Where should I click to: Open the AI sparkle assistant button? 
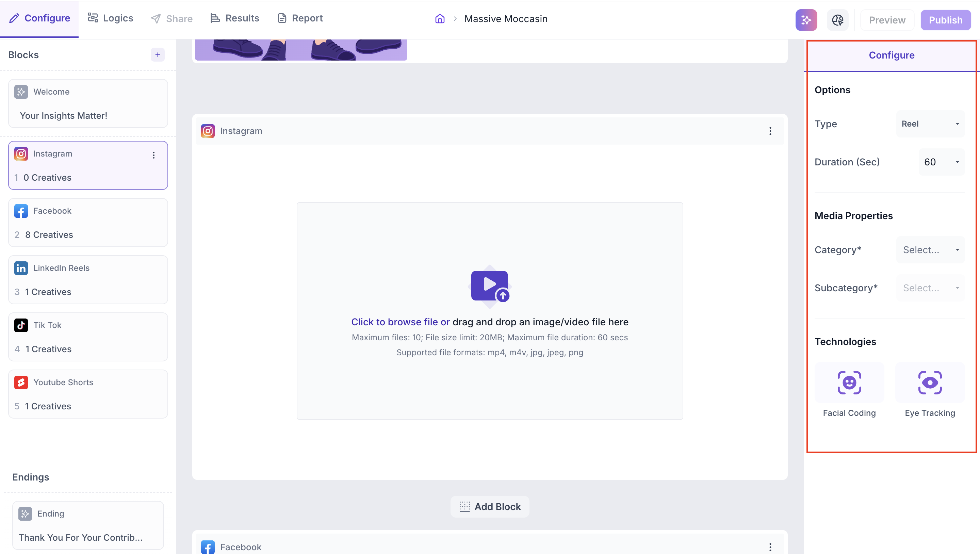pyautogui.click(x=806, y=20)
